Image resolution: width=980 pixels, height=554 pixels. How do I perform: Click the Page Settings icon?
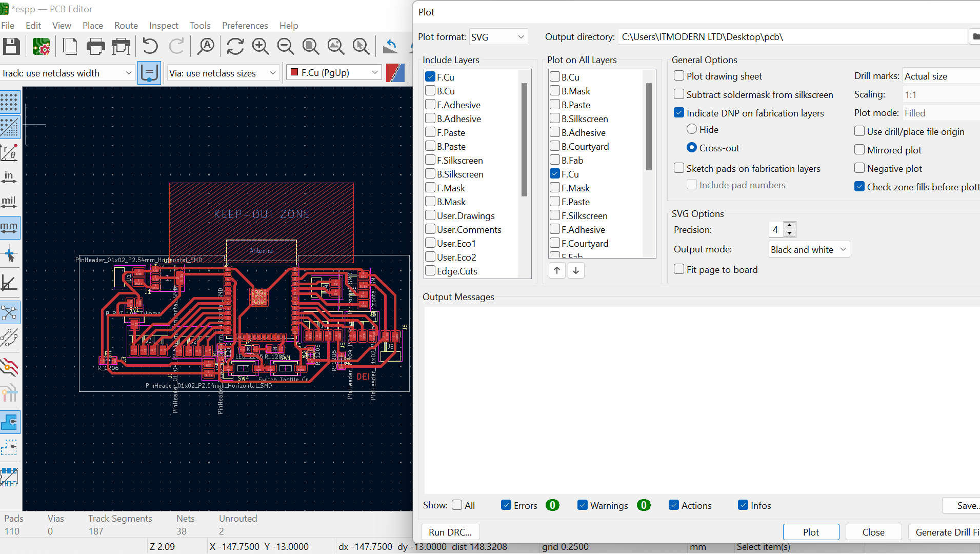click(x=70, y=47)
